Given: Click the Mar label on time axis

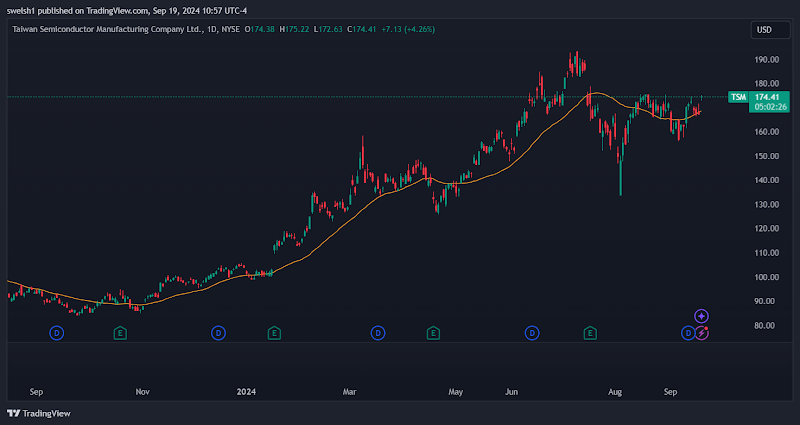Looking at the screenshot, I should pos(349,392).
